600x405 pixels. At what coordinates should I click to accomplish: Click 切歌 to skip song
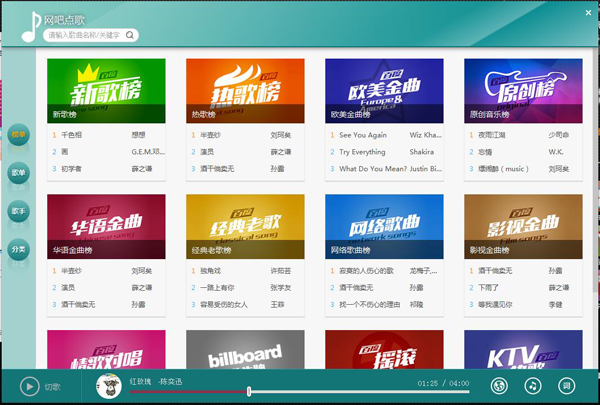click(52, 387)
